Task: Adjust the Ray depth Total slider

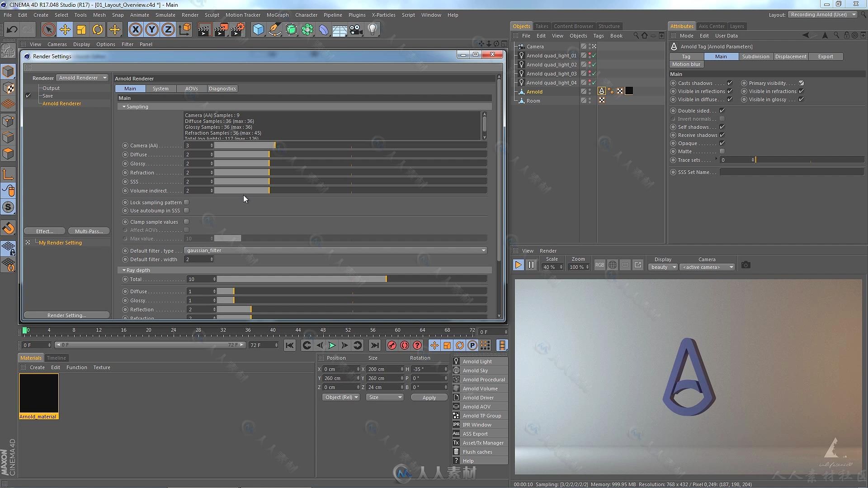Action: pyautogui.click(x=352, y=279)
